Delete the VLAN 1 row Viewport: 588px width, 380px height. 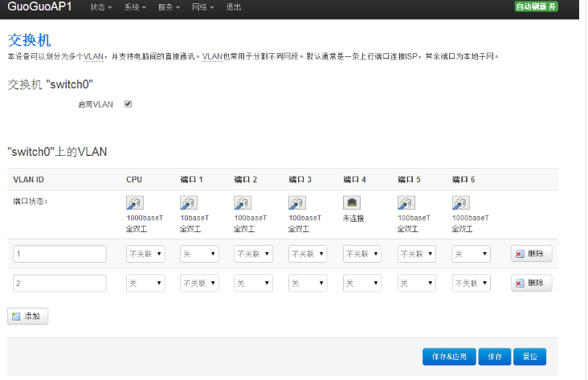532,254
